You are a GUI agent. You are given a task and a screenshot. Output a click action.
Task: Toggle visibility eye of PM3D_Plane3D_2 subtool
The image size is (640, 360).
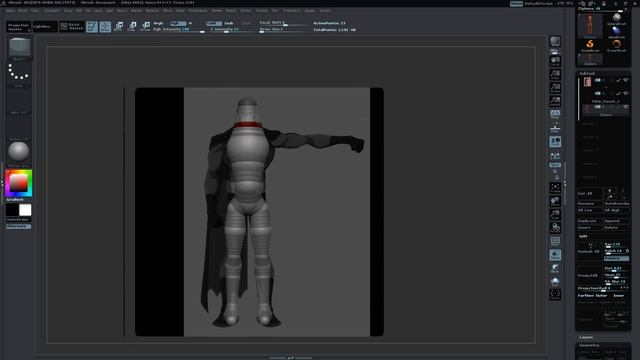coord(626,93)
